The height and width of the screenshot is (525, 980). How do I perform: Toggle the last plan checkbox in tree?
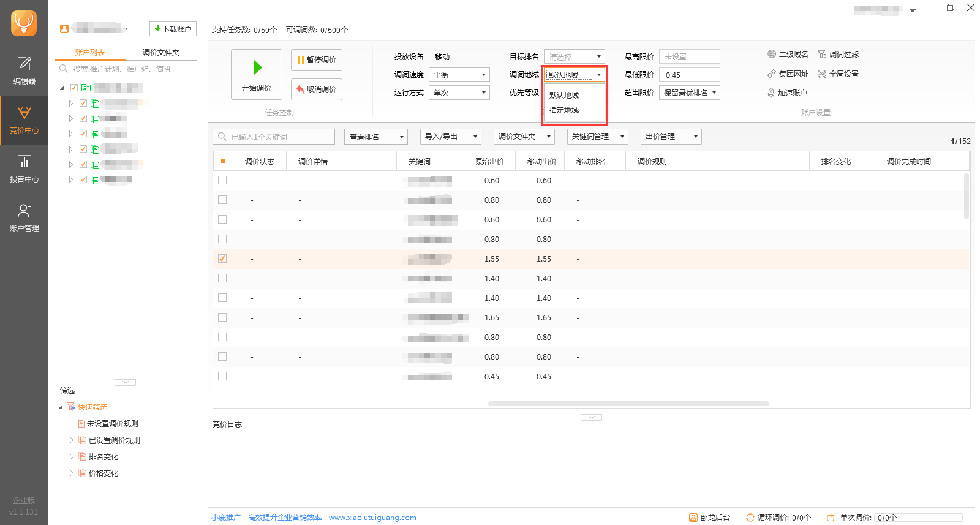click(x=83, y=179)
